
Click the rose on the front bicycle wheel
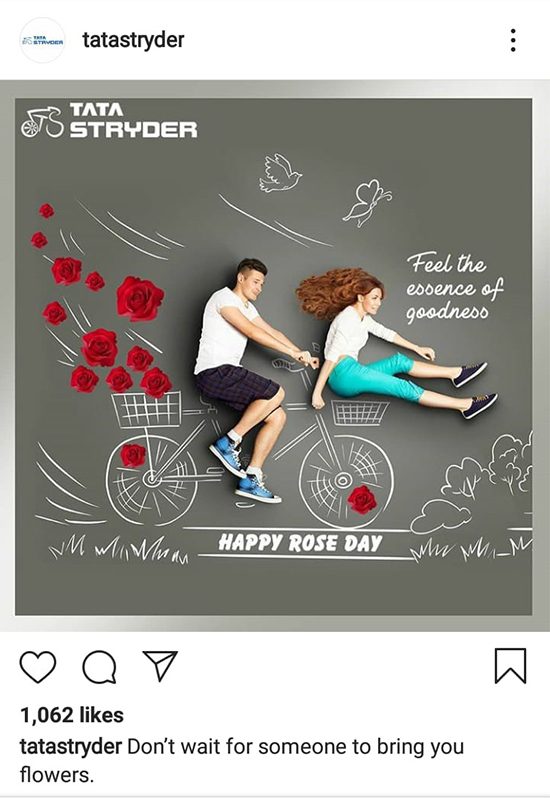coord(362,499)
